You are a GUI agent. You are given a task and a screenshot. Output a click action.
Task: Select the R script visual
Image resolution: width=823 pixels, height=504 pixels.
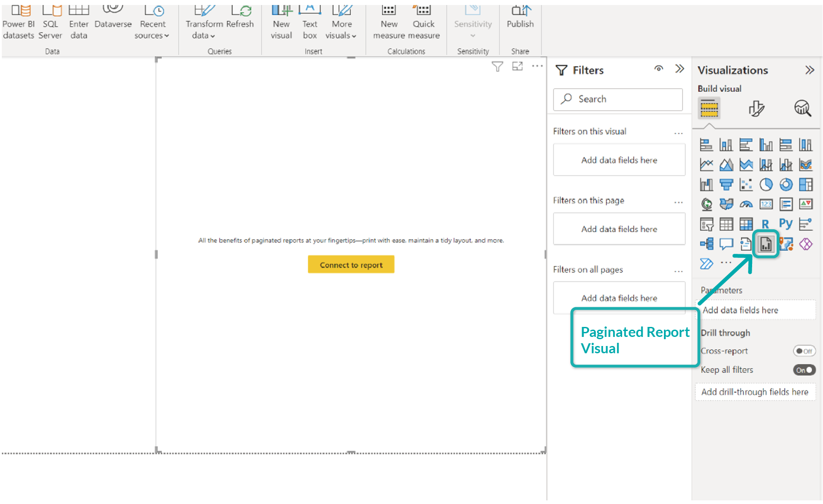[x=766, y=224]
